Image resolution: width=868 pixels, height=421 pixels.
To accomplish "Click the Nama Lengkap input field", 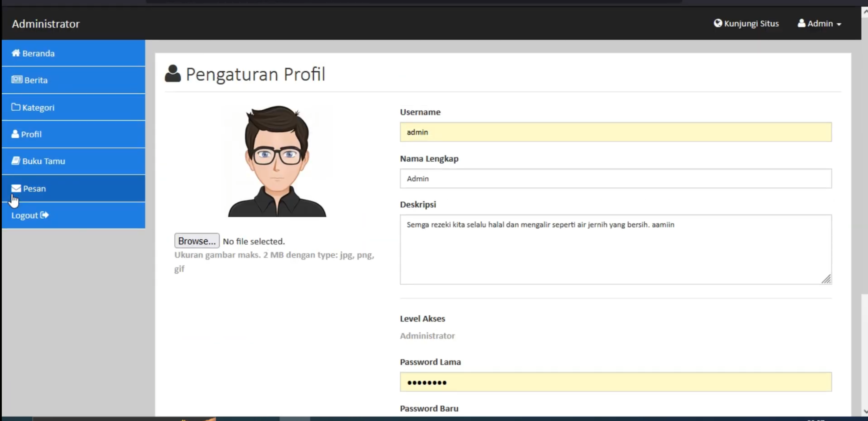I will [616, 178].
